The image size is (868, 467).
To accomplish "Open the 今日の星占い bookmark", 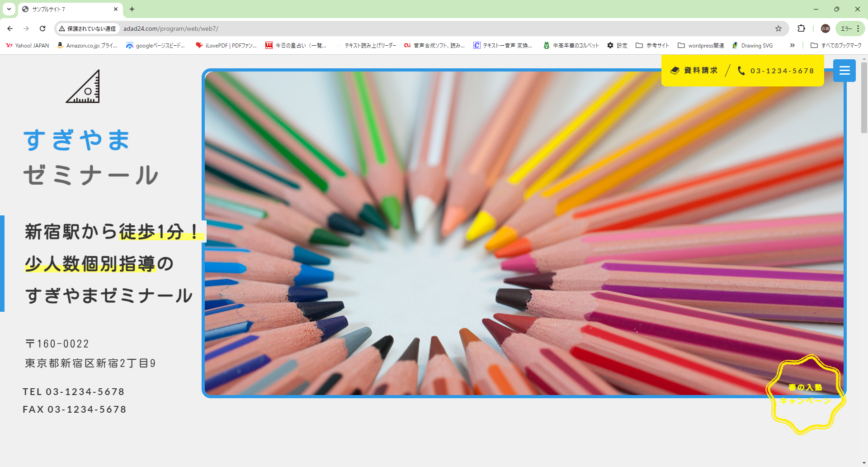I will (x=296, y=45).
